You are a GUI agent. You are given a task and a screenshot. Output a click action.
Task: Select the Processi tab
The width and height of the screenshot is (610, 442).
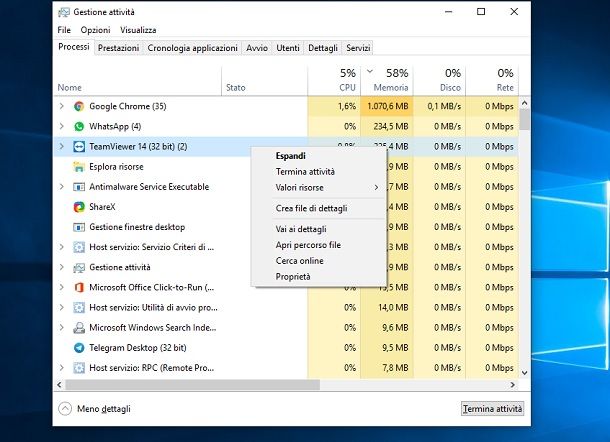coord(74,47)
